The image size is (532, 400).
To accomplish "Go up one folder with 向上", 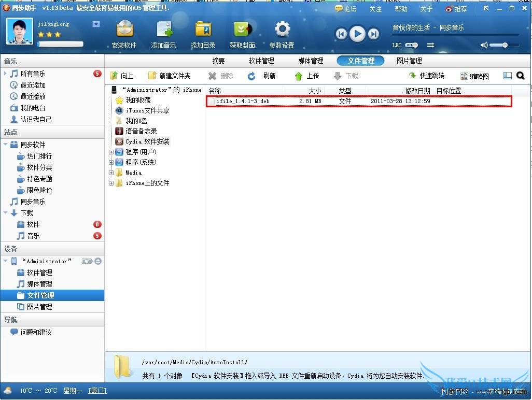I will (122, 76).
